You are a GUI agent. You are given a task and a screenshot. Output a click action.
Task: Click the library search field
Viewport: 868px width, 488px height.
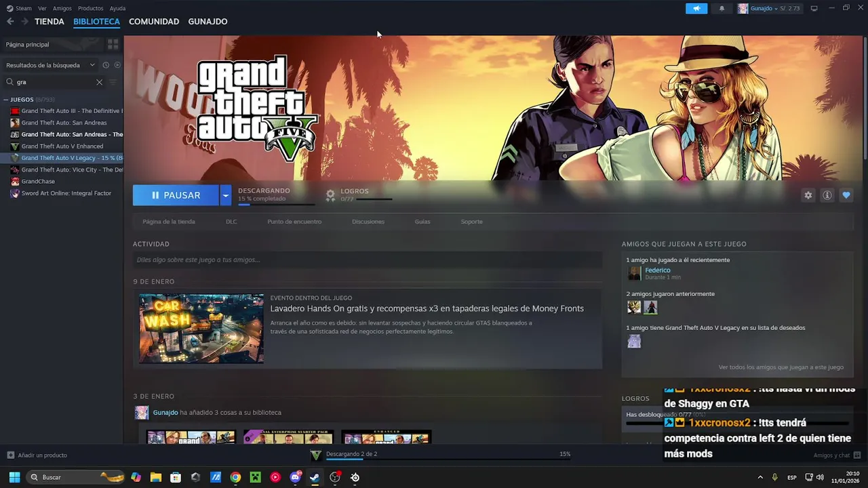tap(54, 82)
